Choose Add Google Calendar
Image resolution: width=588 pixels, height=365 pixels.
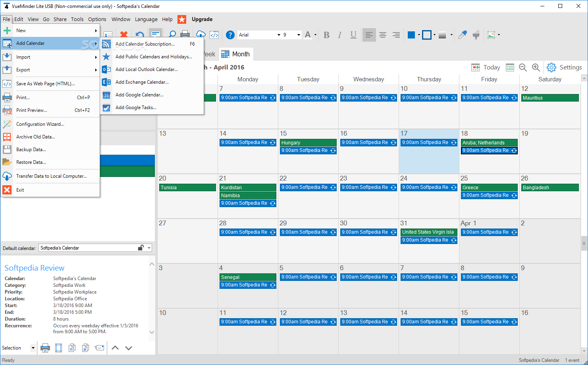[152, 95]
